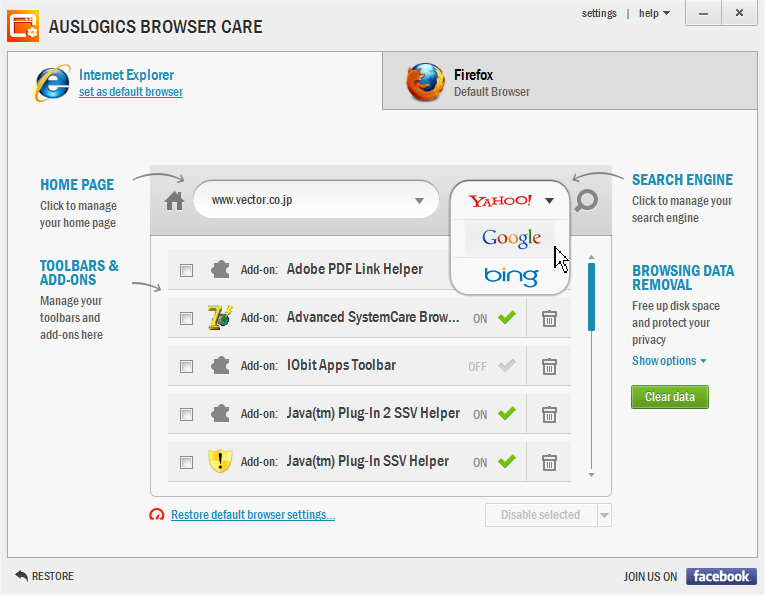The image size is (765, 595).
Task: Open the help dropdown menu
Action: [654, 13]
